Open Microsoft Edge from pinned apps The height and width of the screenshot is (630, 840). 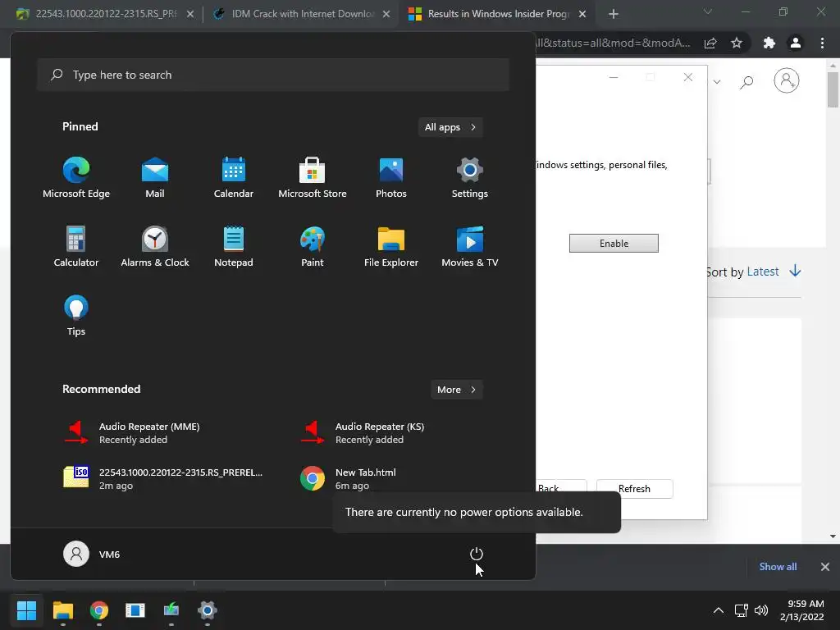pos(76,178)
